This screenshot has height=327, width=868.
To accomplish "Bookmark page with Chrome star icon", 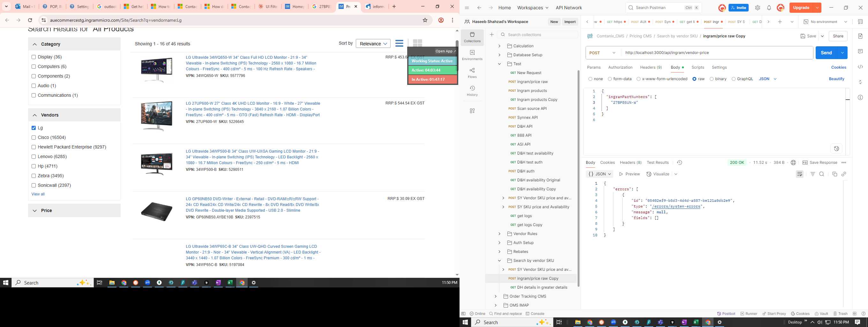I will click(425, 20).
